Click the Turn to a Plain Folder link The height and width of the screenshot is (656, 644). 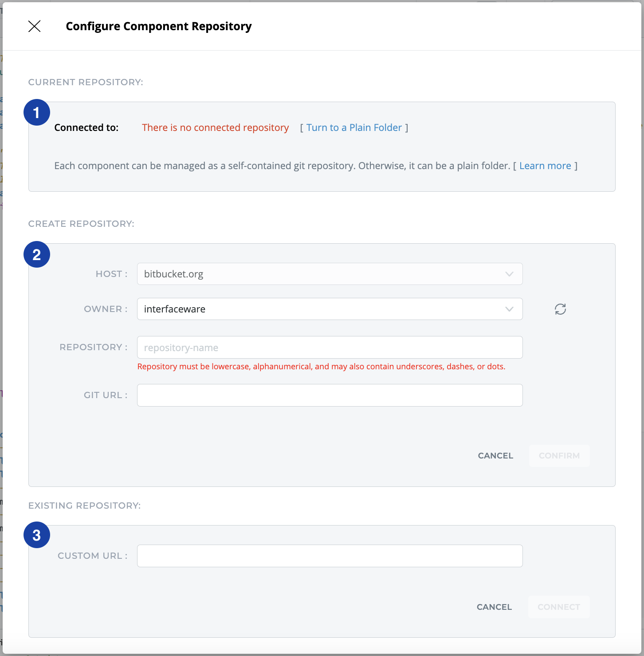(x=354, y=128)
